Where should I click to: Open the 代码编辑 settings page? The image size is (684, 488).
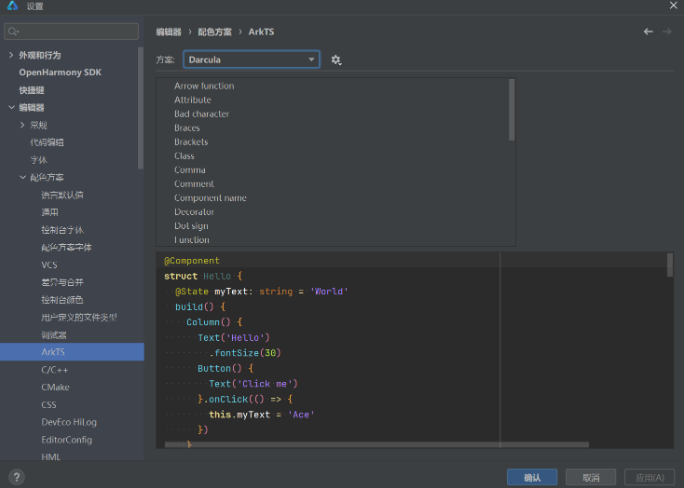pyautogui.click(x=47, y=143)
